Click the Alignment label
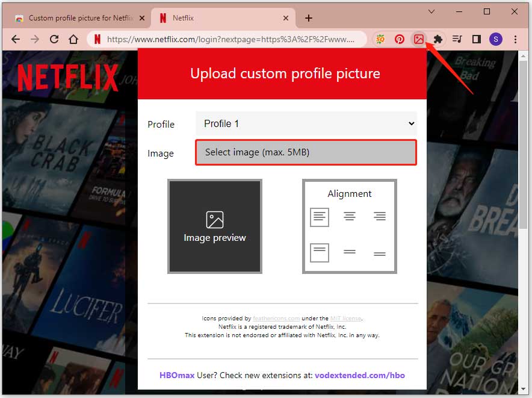The width and height of the screenshot is (532, 398). tap(350, 193)
